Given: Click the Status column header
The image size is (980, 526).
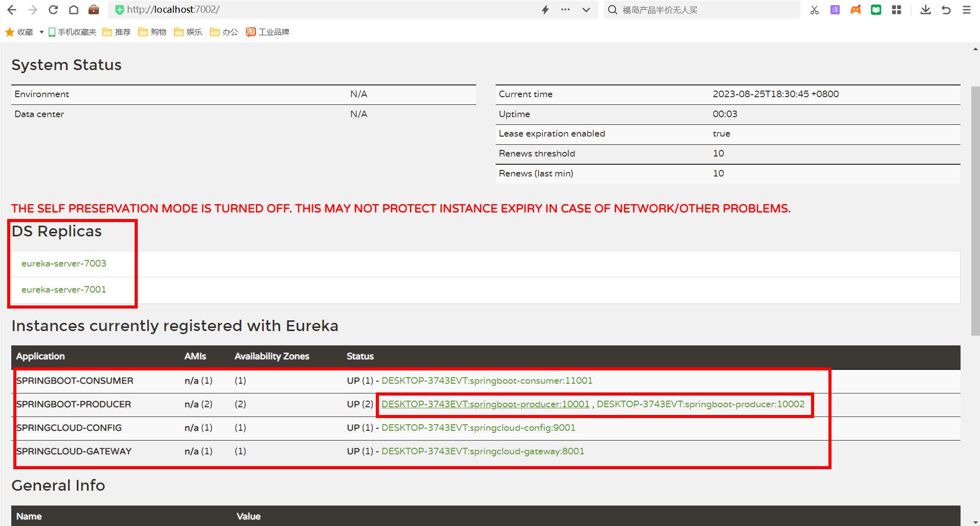Looking at the screenshot, I should click(x=360, y=356).
